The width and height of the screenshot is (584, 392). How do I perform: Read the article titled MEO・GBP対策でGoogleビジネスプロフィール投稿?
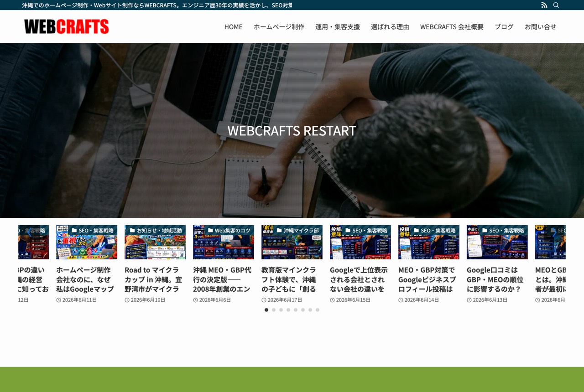point(428,279)
